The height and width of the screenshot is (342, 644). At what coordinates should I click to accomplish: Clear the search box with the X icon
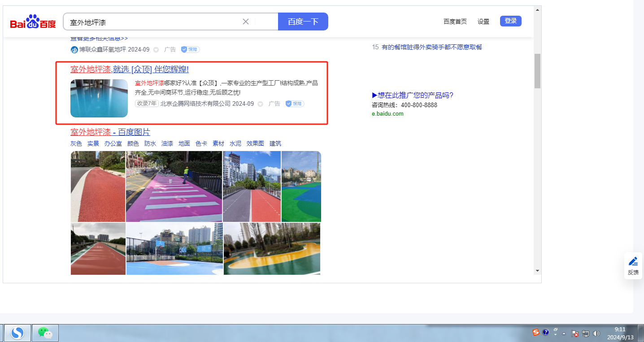click(246, 22)
